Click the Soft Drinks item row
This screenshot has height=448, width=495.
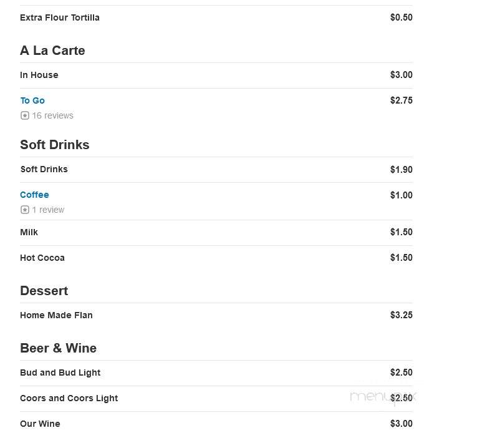216,169
